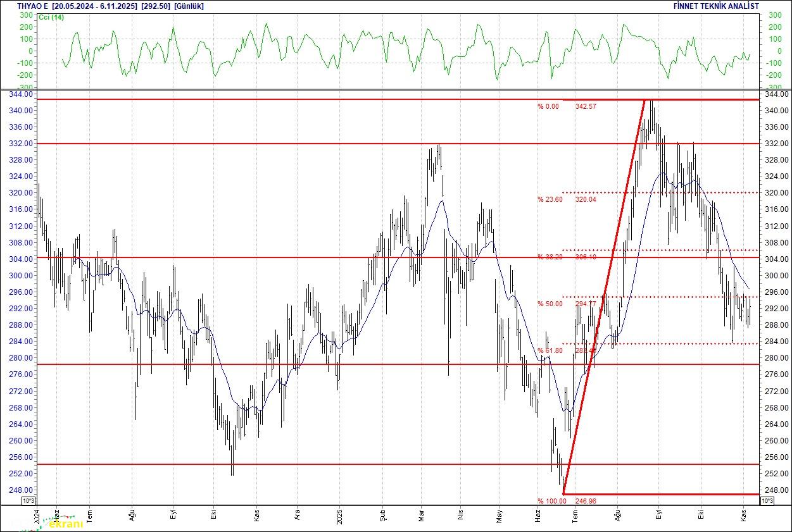Click the 2025 year marker on time axis
This screenshot has height=532, width=792.
coord(339,514)
